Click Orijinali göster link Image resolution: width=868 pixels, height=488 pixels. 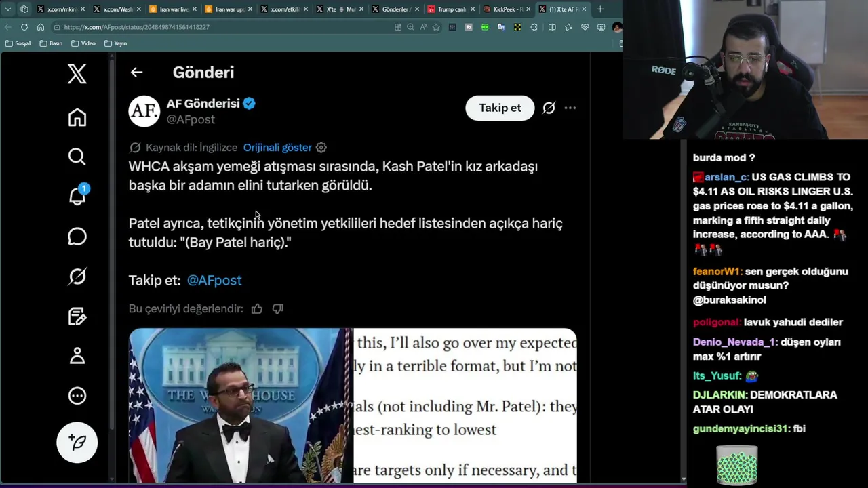point(277,148)
